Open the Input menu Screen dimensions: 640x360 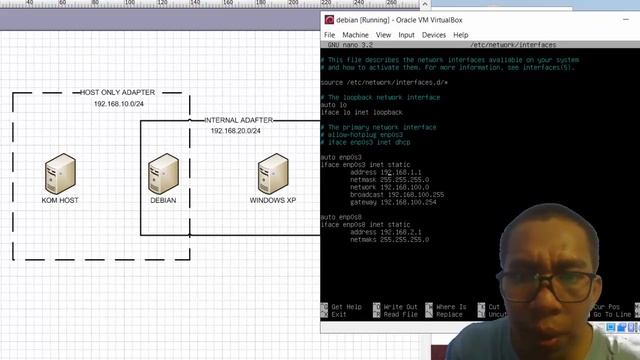[406, 35]
